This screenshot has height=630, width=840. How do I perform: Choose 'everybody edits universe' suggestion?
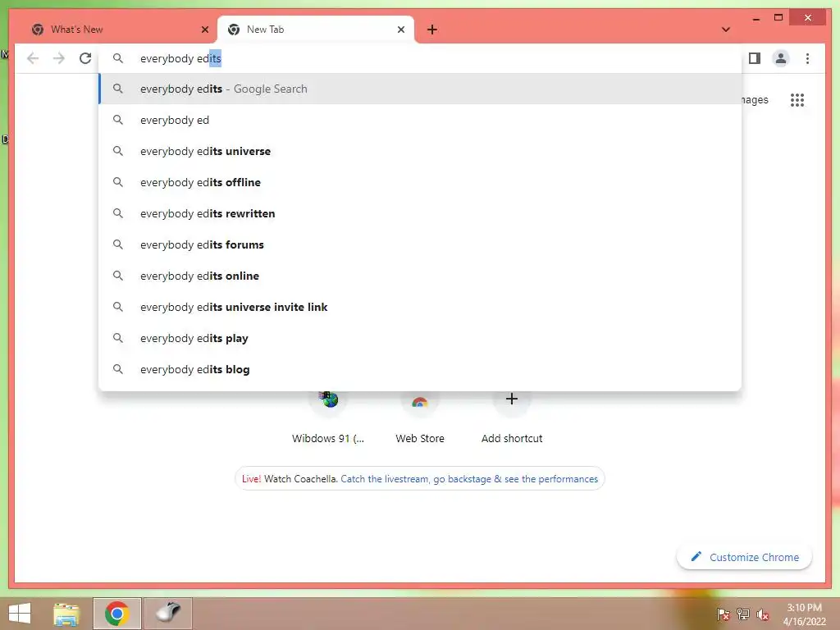point(420,151)
